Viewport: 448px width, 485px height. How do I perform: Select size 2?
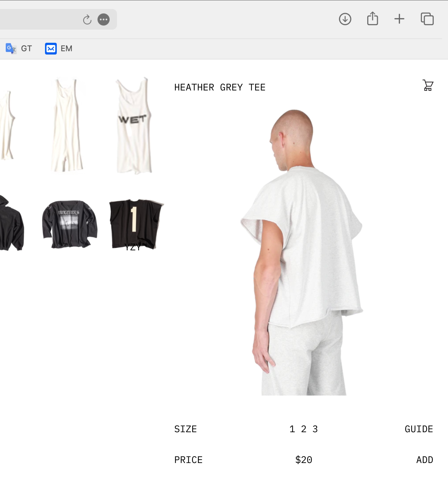[304, 429]
